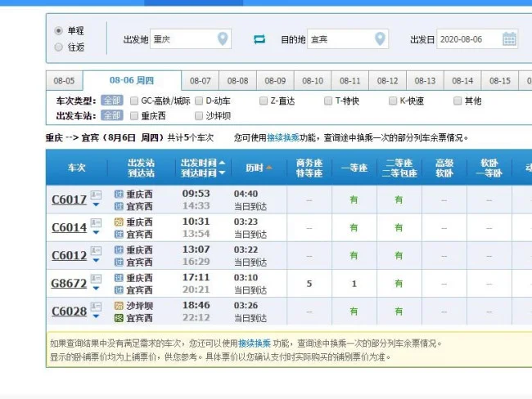Check the T-特快 train type filter

pyautogui.click(x=328, y=101)
